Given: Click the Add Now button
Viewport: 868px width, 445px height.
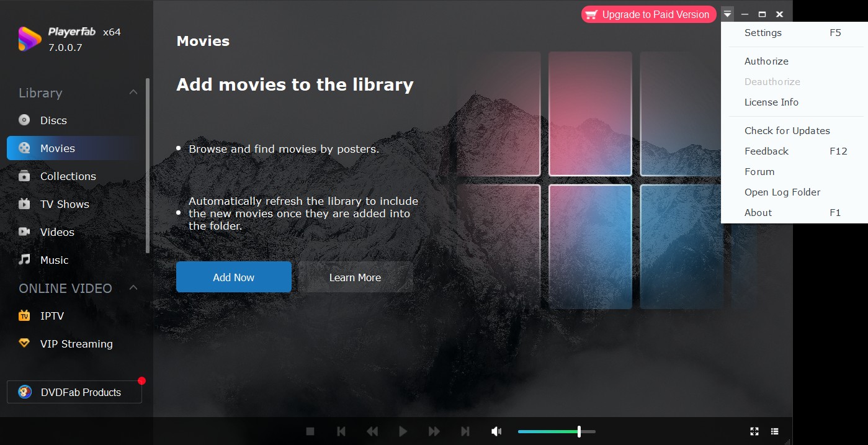Looking at the screenshot, I should [233, 277].
